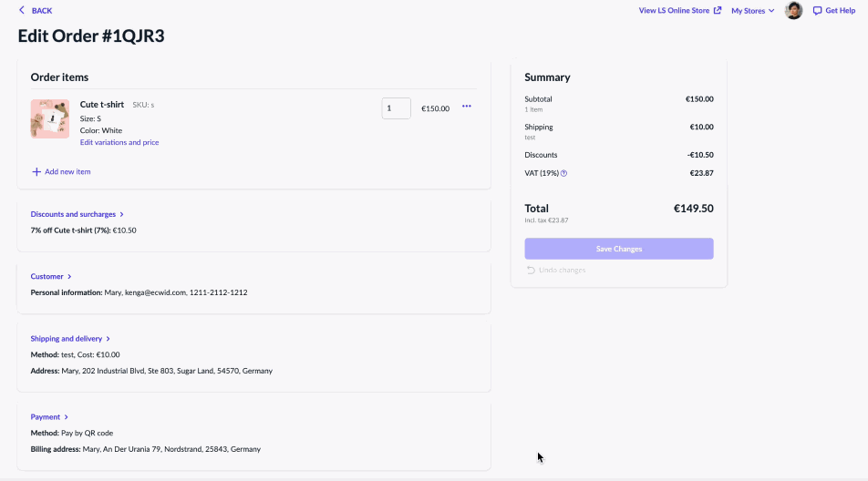Click the undo arrow icon
This screenshot has width=868, height=481.
[531, 270]
